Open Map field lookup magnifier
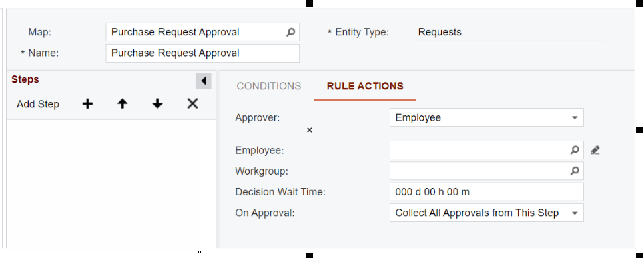 pyautogui.click(x=290, y=32)
